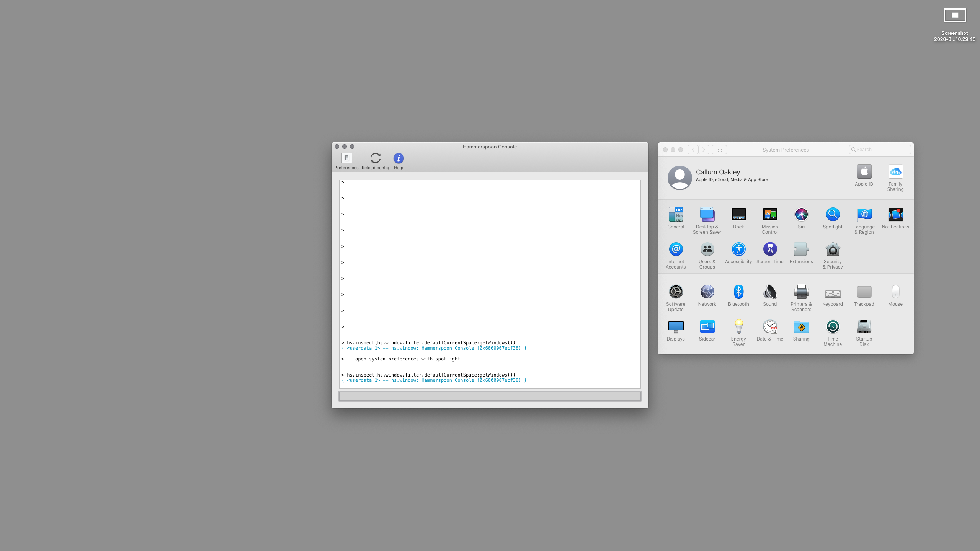Open Sound preferences
Viewport: 980px width, 551px height.
[770, 296]
